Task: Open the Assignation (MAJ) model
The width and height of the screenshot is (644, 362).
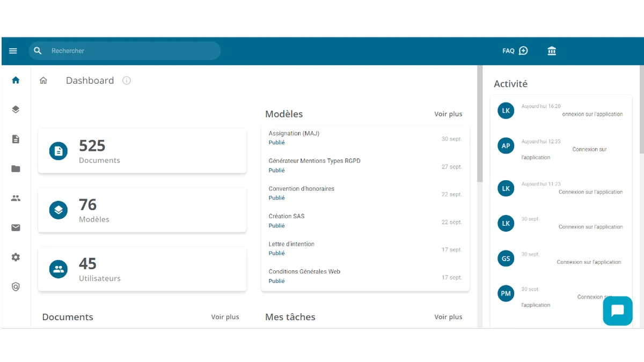Action: point(365,138)
